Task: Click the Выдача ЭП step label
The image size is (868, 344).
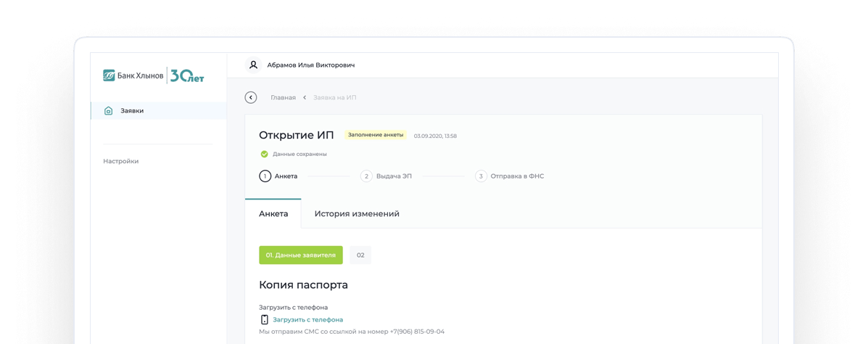Action: coord(394,176)
